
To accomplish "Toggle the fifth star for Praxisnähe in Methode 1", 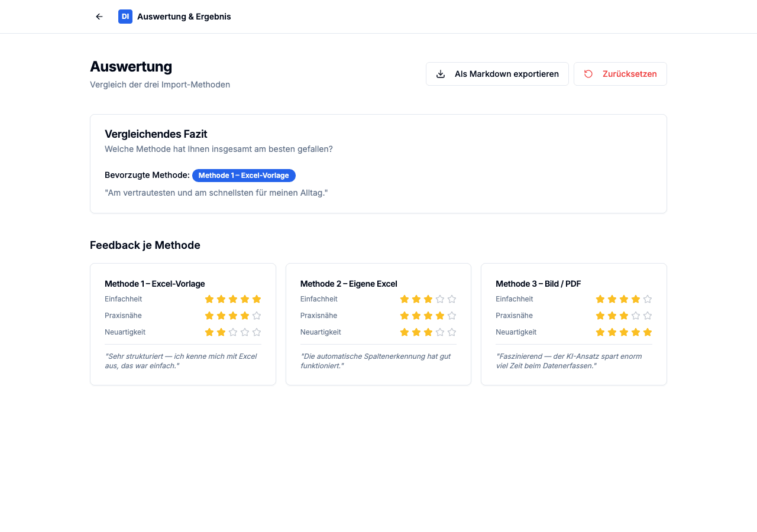I will (x=257, y=316).
